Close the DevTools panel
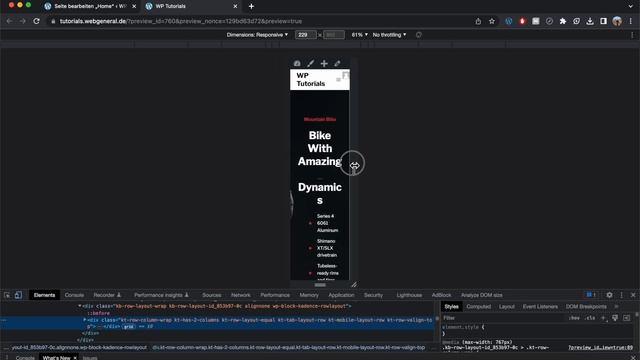The image size is (640, 360). (x=633, y=295)
